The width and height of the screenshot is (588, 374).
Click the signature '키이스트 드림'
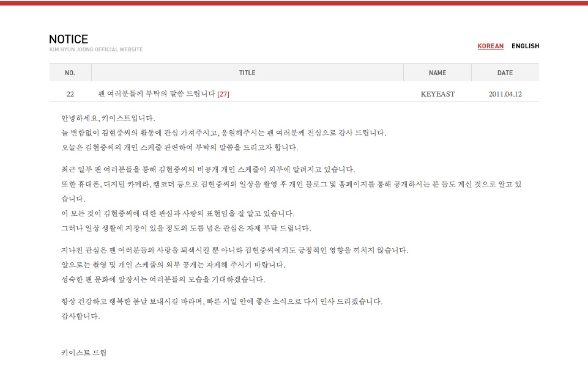pos(84,353)
